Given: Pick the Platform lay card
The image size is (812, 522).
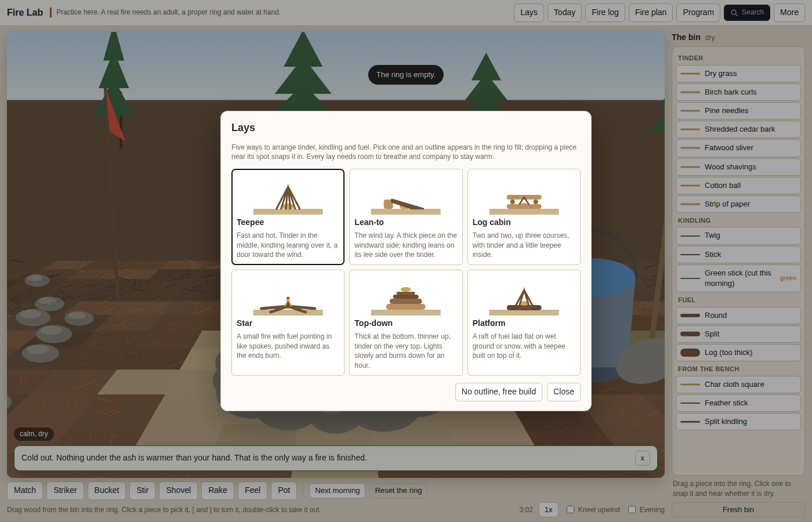Looking at the screenshot, I should (524, 322).
